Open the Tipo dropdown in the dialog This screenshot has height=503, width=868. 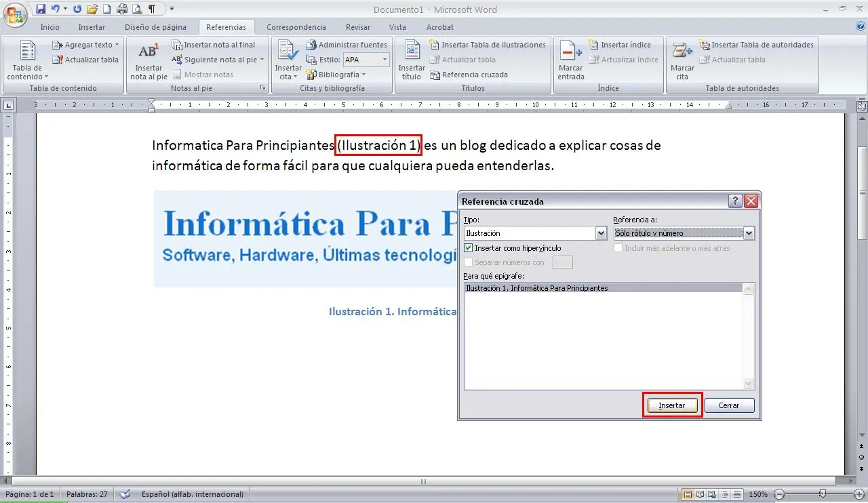[601, 233]
